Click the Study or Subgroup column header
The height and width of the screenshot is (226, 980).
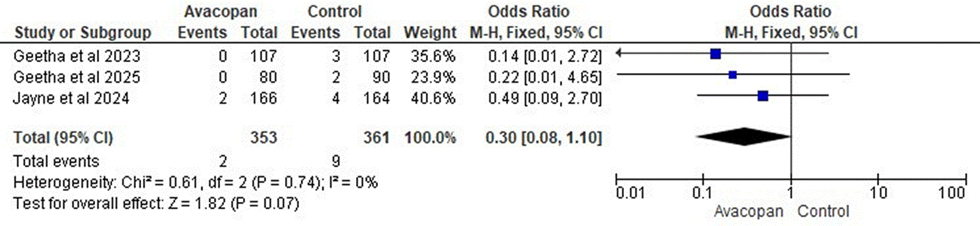(82, 33)
